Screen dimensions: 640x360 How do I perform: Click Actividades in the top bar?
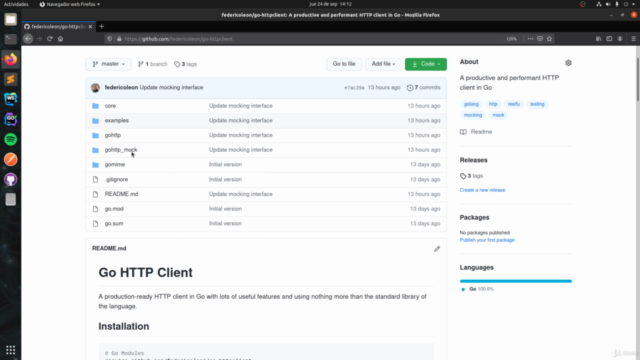(x=16, y=4)
